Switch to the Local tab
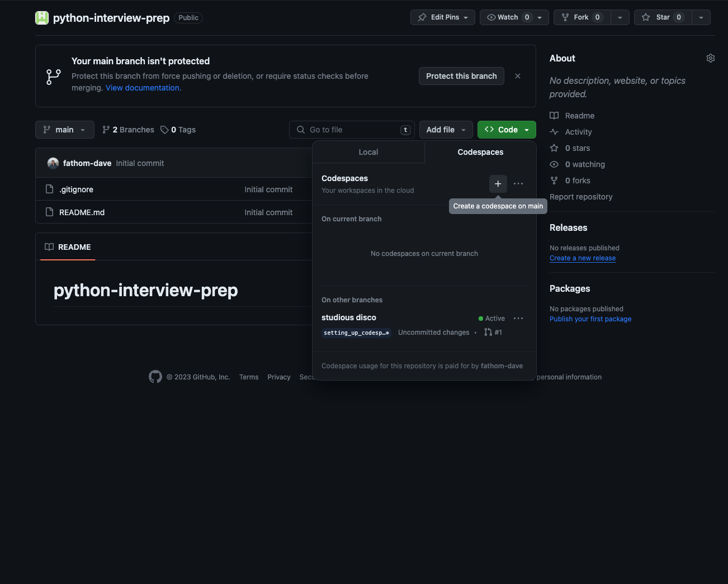Screen dimensions: 728x584 click(368, 152)
